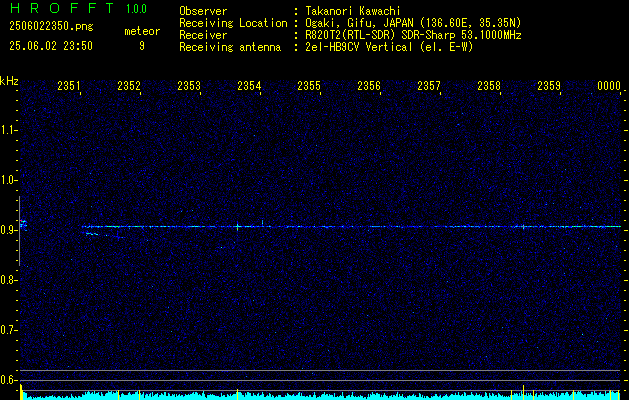Click the kHz axis unit label
The height and width of the screenshot is (400, 629).
(9, 81)
